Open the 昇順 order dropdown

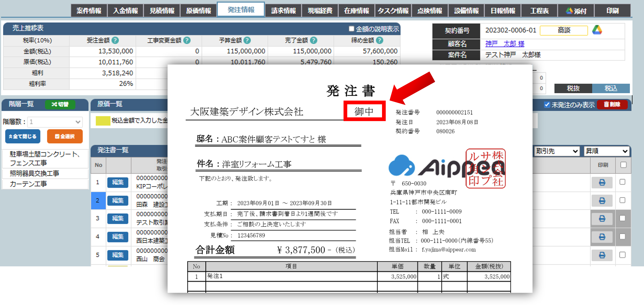point(607,151)
